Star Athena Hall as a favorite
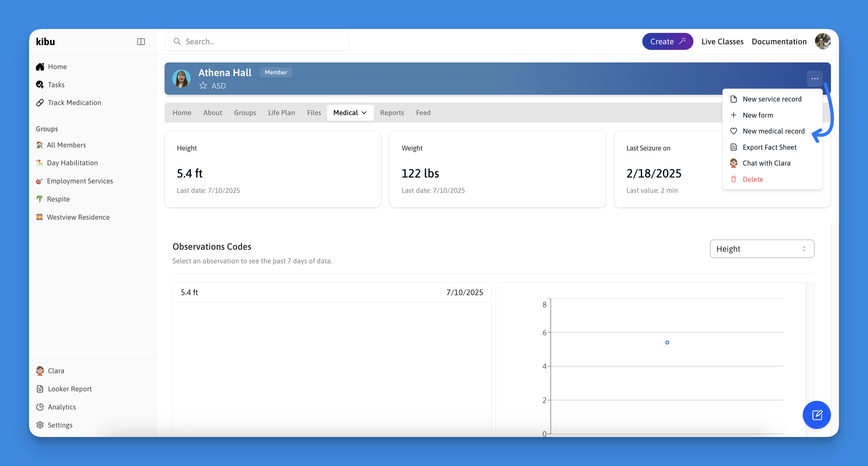This screenshot has width=868, height=466. (x=203, y=86)
